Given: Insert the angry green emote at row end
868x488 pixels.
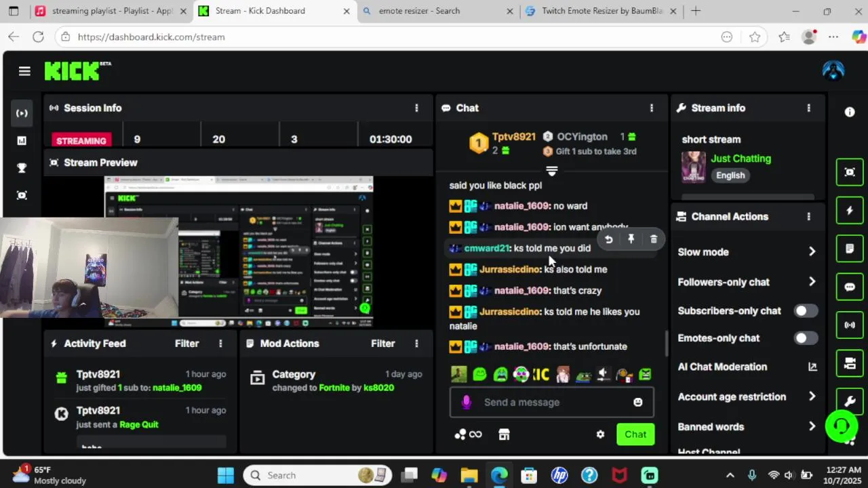Looking at the screenshot, I should (x=645, y=374).
